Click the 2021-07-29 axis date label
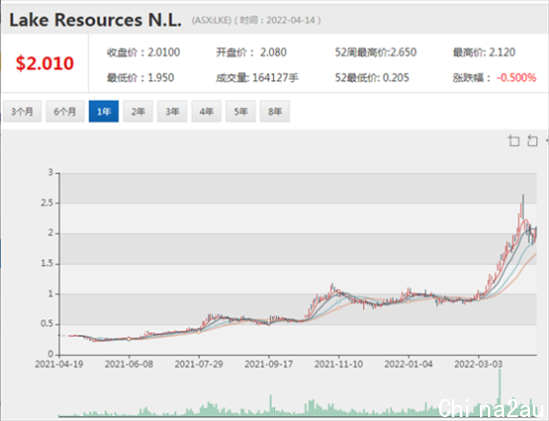Viewport: 549px width, 421px height. [x=199, y=364]
